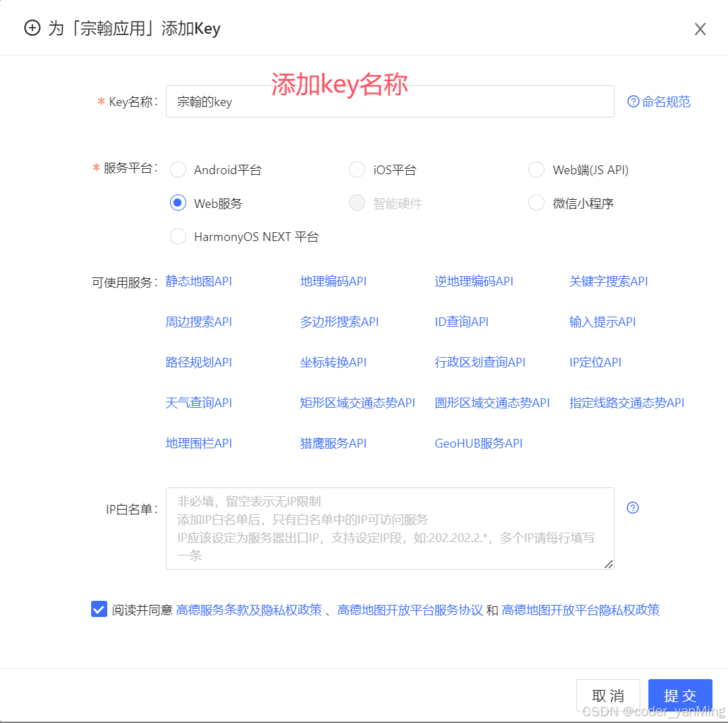Open the 矩形区域交通态势API link
Image resolution: width=728 pixels, height=723 pixels.
click(x=358, y=402)
